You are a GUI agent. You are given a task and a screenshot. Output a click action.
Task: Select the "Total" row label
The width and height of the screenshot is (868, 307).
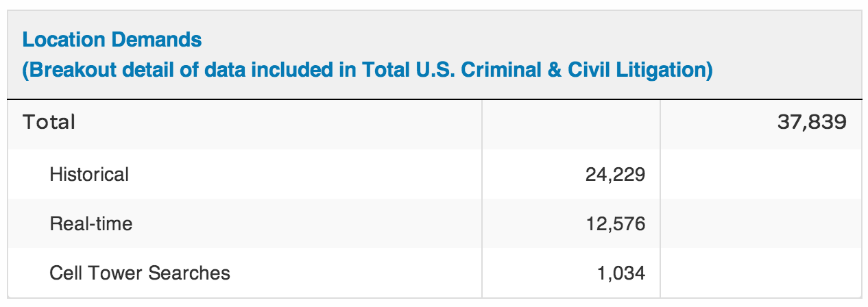click(x=49, y=123)
